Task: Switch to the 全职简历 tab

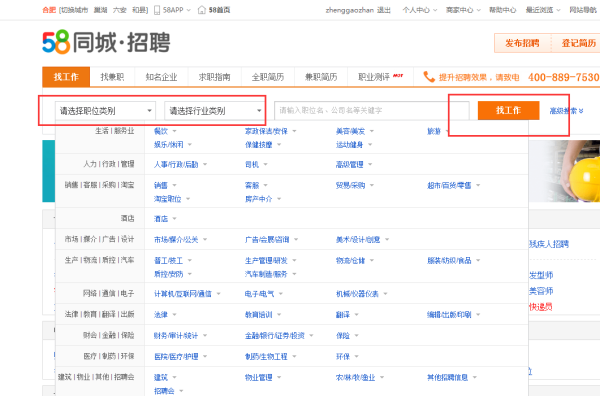Action: point(268,77)
